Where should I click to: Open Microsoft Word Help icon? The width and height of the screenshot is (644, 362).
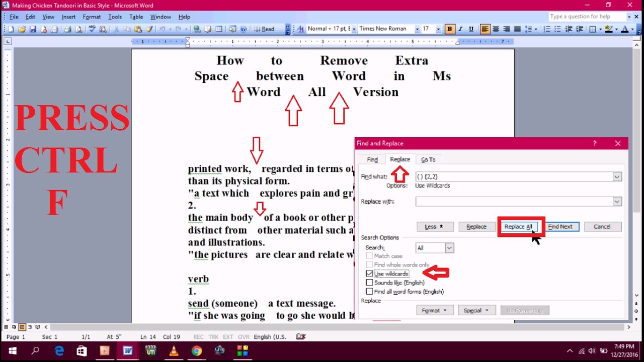point(244,29)
